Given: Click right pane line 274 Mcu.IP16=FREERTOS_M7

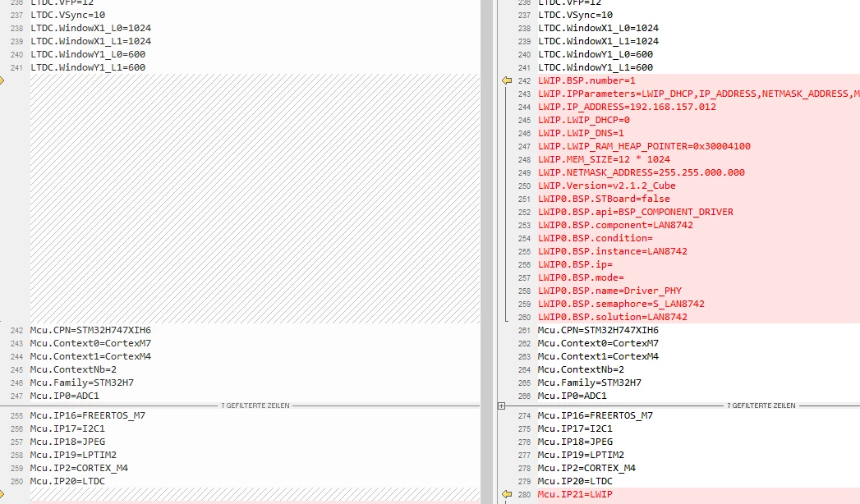Looking at the screenshot, I should coord(596,416).
